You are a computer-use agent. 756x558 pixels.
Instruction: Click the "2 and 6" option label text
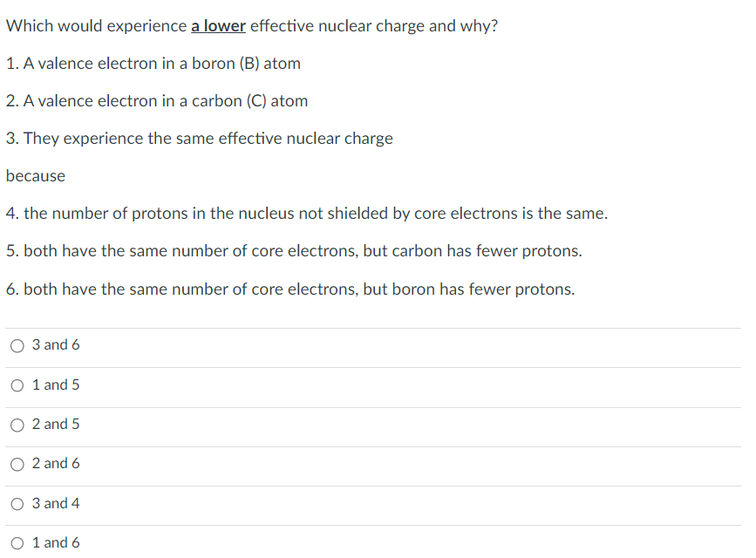[55, 463]
